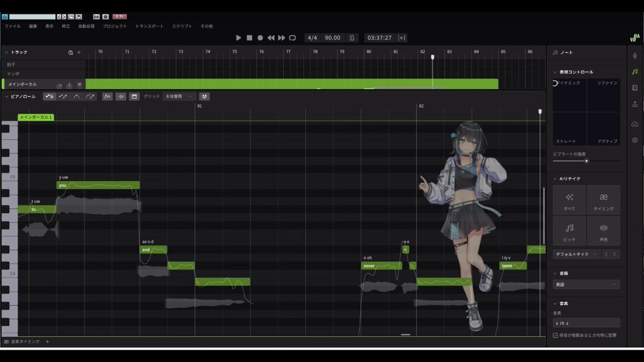Select the 'and' note

(154, 249)
